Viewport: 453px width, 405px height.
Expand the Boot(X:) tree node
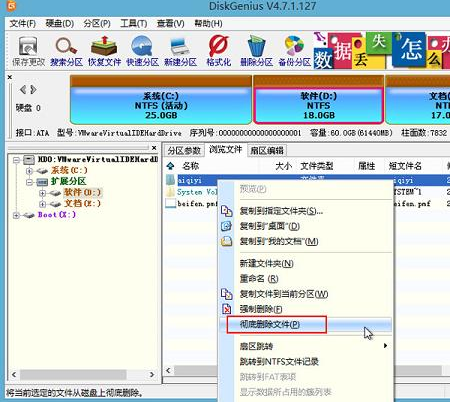pyautogui.click(x=16, y=215)
